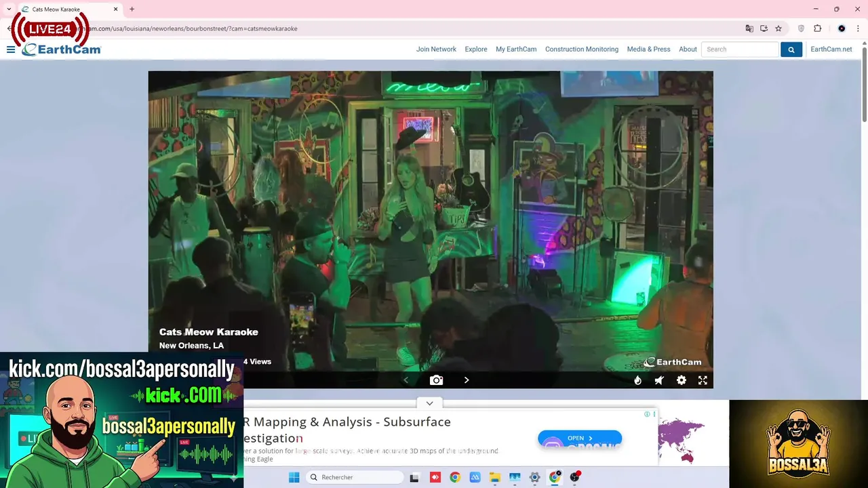Screen dimensions: 868x488
Task: Close the Cats Meow Karaoke tab
Action: (115, 9)
